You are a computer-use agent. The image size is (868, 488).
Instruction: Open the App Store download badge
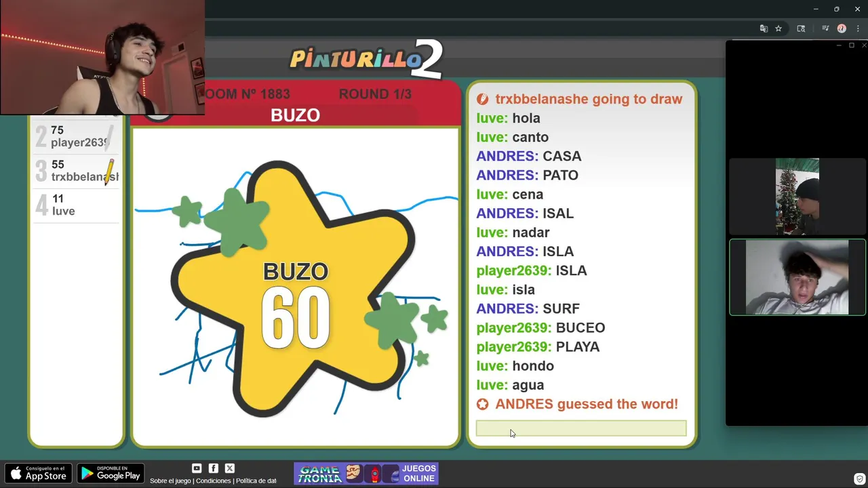click(38, 473)
